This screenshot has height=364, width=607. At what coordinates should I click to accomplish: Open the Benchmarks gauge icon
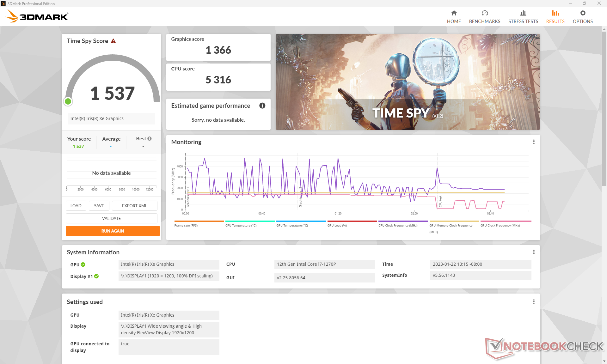click(484, 13)
